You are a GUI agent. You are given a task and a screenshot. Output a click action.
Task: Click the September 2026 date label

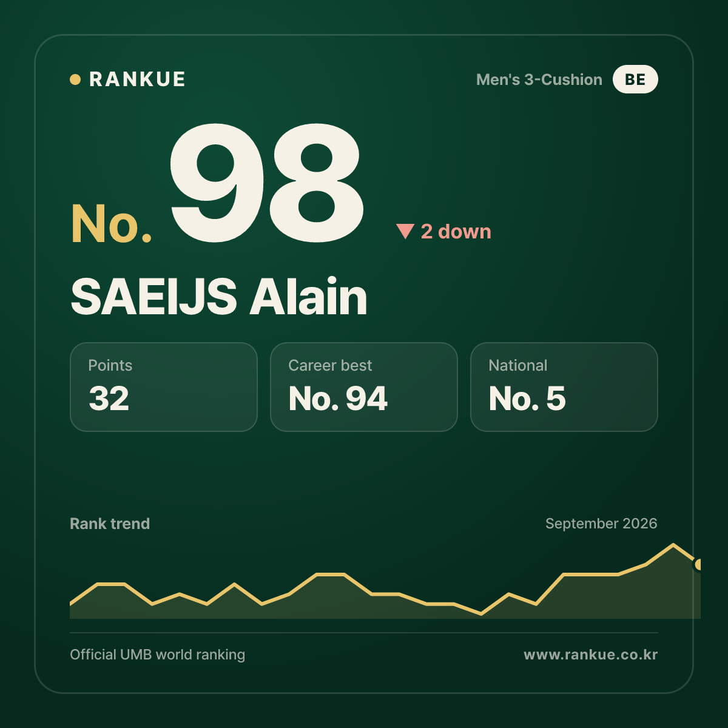click(601, 524)
